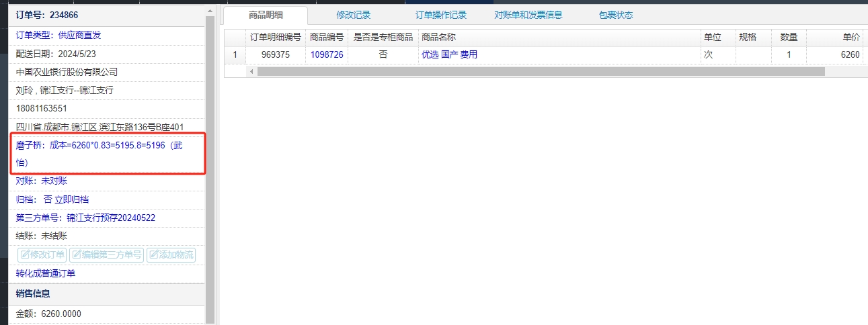Viewport: 868px width, 325px height.
Task: Open the 对账单和发票信息 tab
Action: (x=528, y=15)
